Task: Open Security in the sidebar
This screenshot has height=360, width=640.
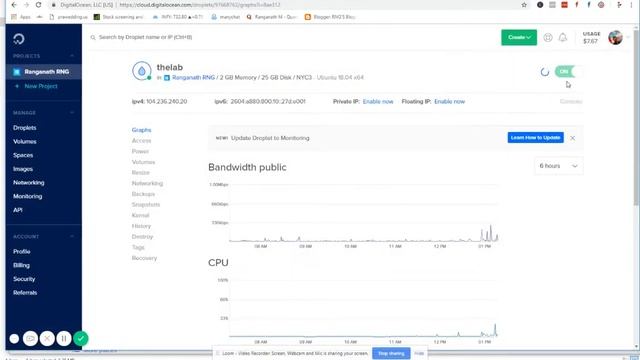Action: click(24, 279)
